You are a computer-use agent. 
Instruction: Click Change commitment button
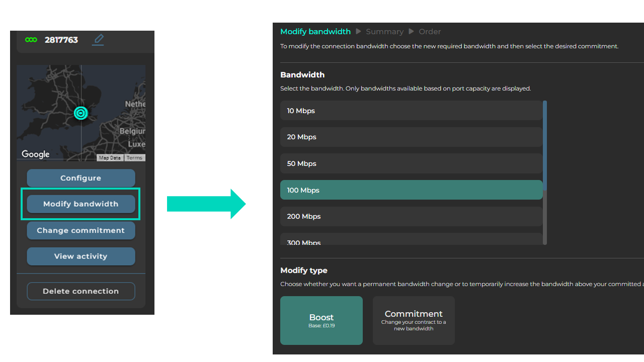point(80,230)
